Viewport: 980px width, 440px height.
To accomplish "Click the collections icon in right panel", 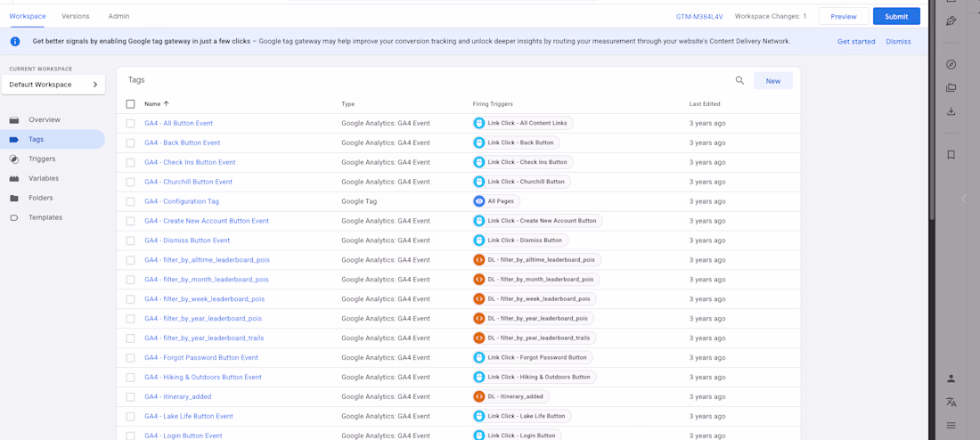I will pyautogui.click(x=951, y=88).
